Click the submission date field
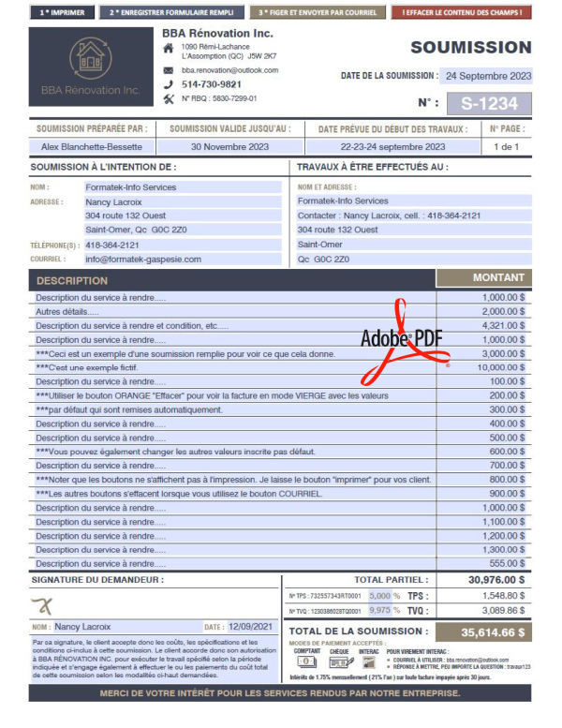Image resolution: width=562 pixels, height=728 pixels. (487, 76)
